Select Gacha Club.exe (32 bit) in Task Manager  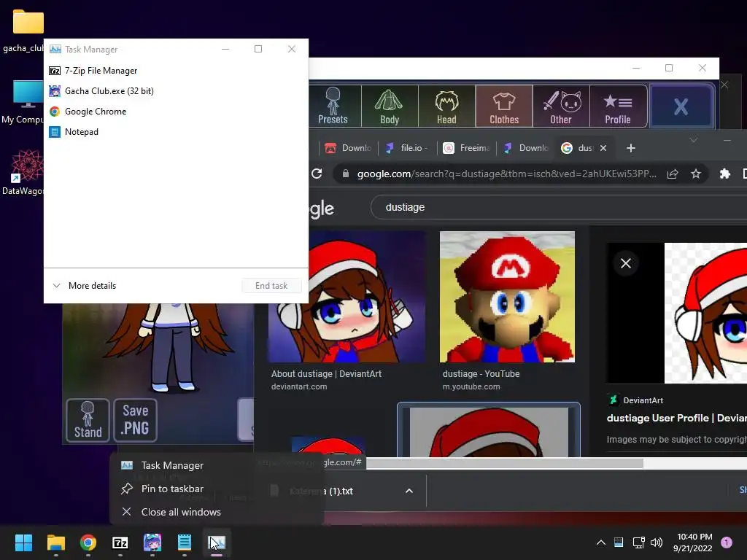coord(176,91)
